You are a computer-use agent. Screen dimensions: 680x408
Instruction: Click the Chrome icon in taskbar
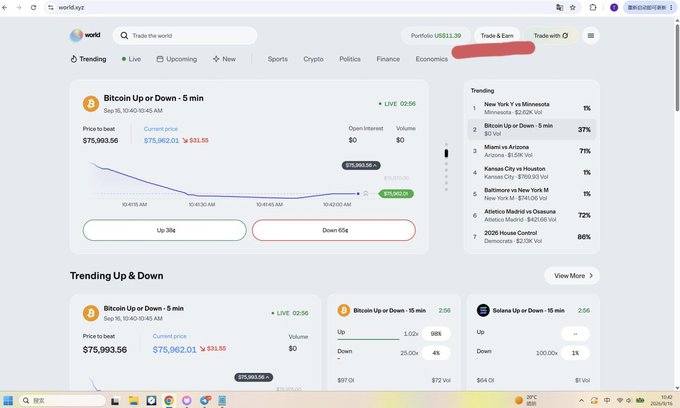(x=169, y=401)
